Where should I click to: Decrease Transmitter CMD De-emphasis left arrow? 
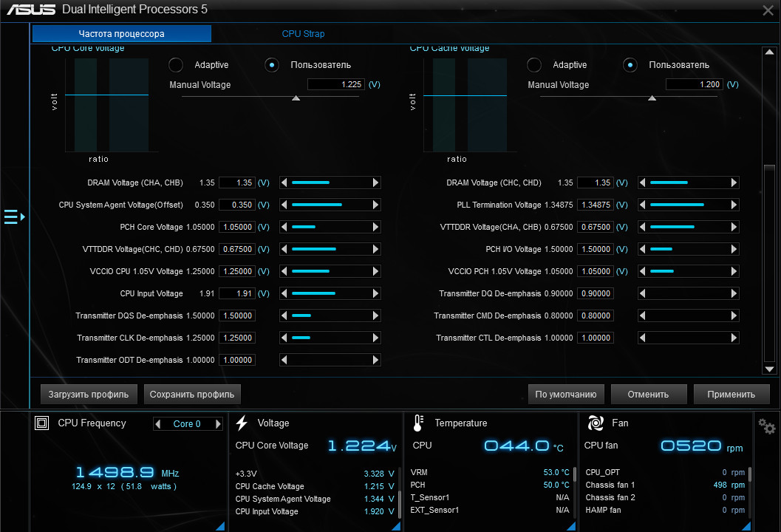click(643, 316)
